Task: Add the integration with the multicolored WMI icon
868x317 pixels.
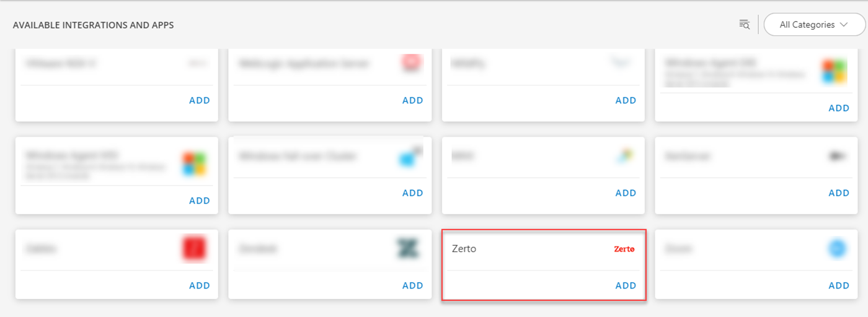Action: click(626, 193)
